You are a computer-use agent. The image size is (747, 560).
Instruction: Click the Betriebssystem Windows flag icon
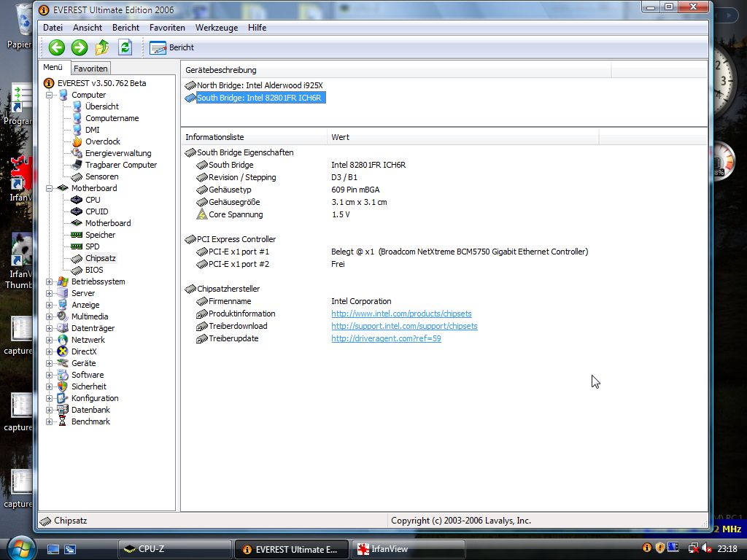pos(63,281)
